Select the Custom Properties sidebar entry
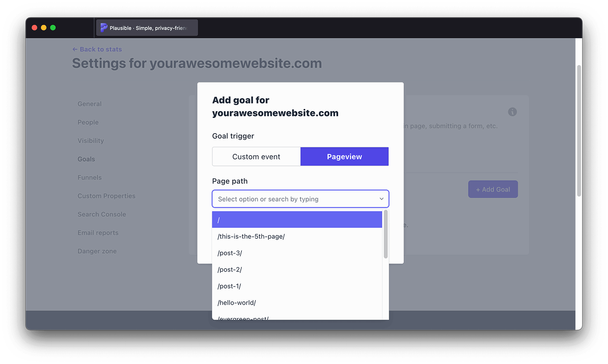Image resolution: width=608 pixels, height=364 pixels. tap(106, 195)
